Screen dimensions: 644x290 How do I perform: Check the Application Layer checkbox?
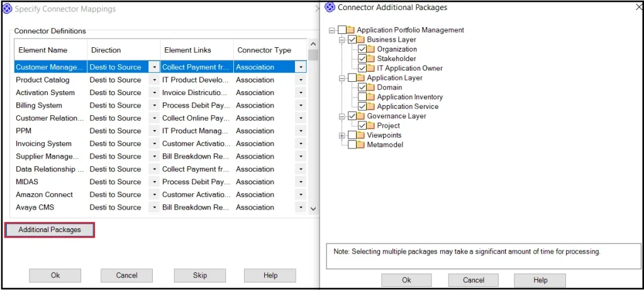click(x=352, y=77)
